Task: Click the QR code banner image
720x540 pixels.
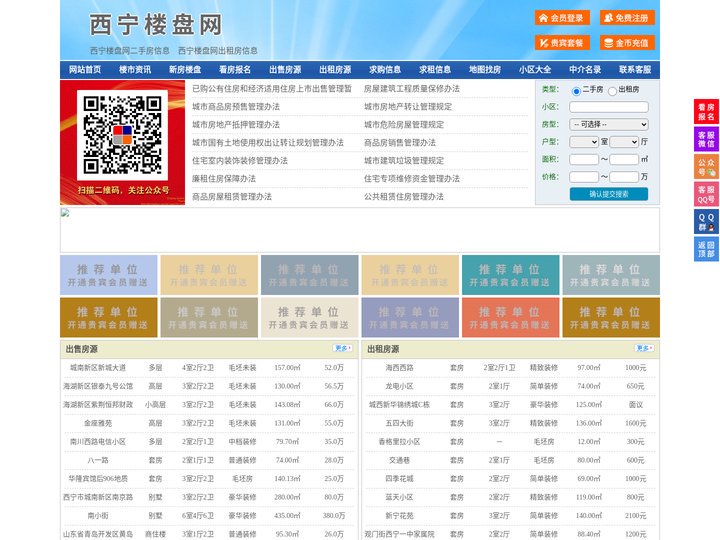Action: click(123, 142)
